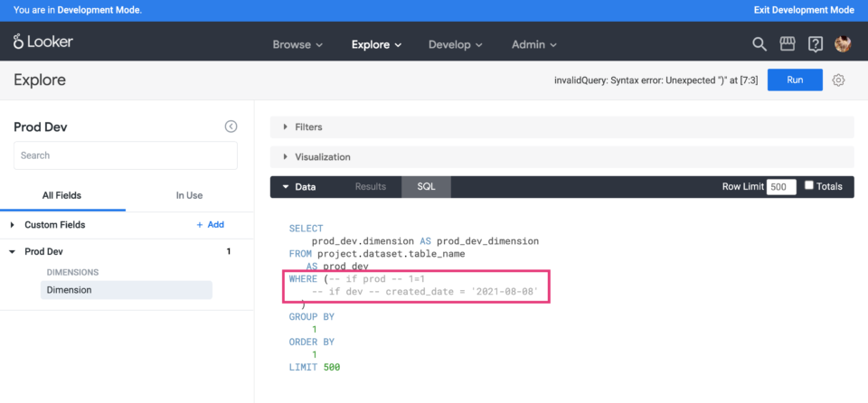This screenshot has height=403, width=868.
Task: Click the DIMENSIONS heading
Action: (72, 272)
